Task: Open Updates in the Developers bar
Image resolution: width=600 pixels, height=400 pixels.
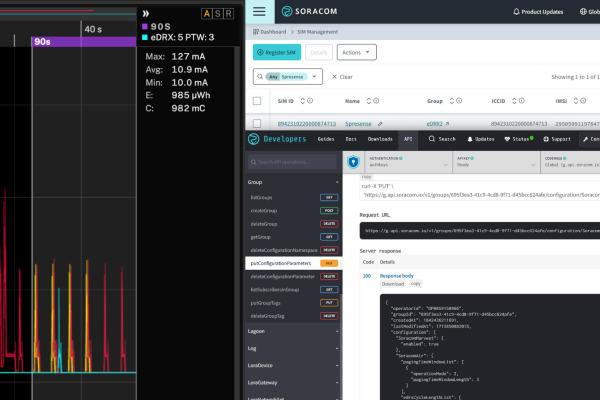Action: click(470, 139)
